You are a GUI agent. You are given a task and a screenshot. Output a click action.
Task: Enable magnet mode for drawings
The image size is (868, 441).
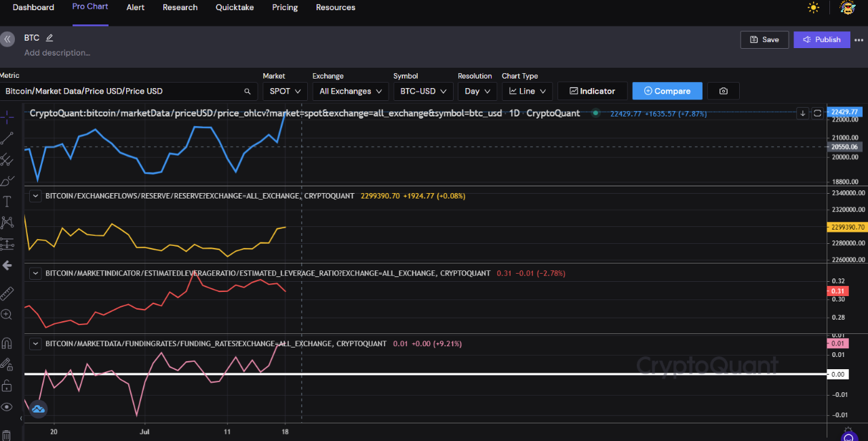coord(7,343)
